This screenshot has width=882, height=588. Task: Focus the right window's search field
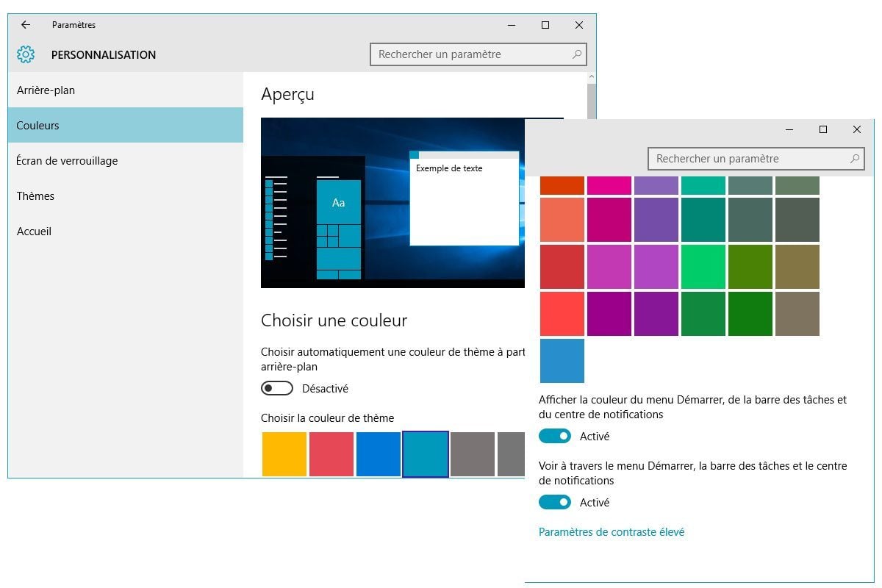pyautogui.click(x=748, y=159)
